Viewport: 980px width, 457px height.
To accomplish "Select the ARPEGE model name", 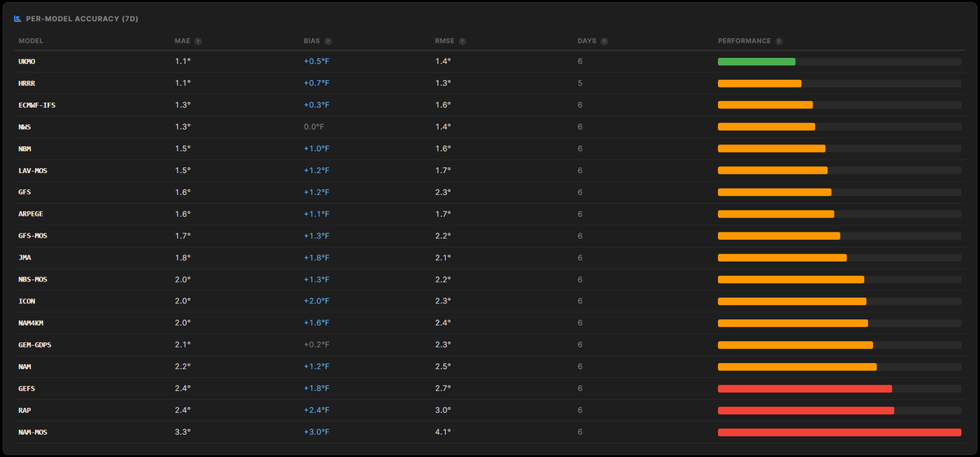I will click(x=32, y=214).
